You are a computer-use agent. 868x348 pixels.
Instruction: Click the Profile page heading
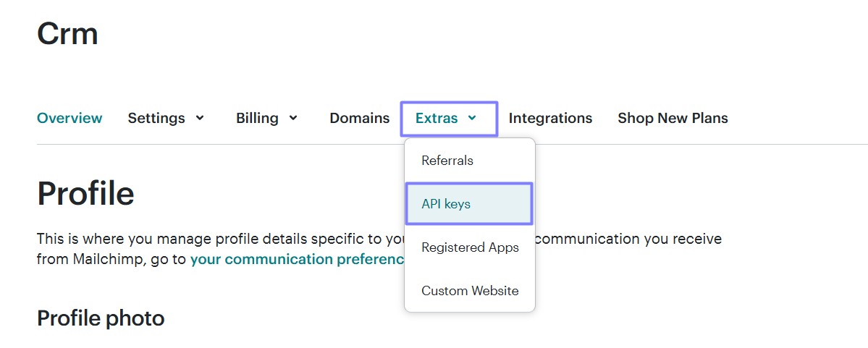click(85, 194)
